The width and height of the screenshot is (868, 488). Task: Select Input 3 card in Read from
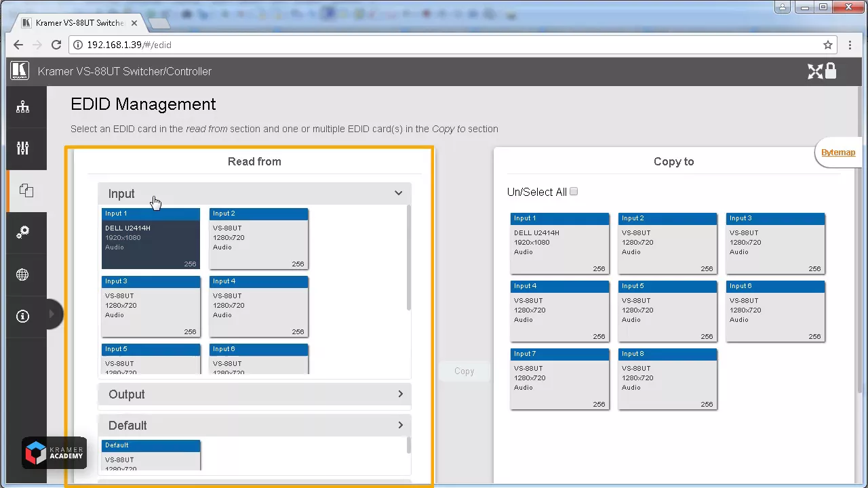coord(151,306)
